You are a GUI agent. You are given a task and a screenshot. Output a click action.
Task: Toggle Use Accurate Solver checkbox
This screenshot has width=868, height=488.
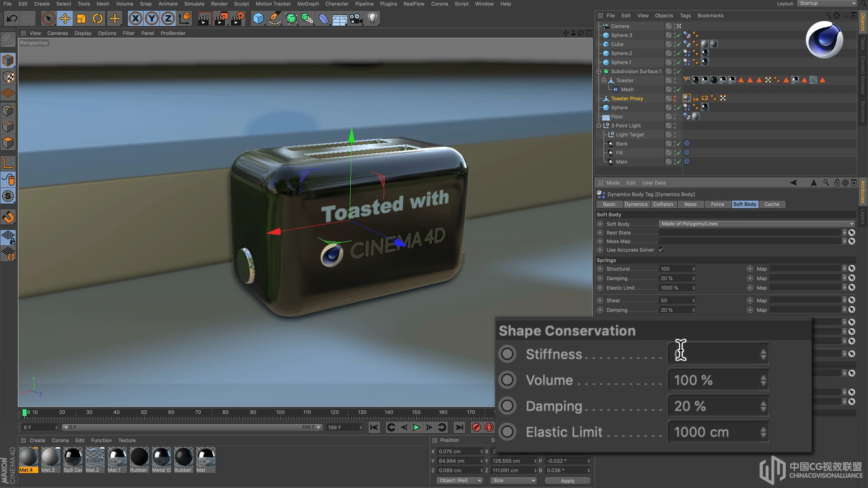(661, 250)
